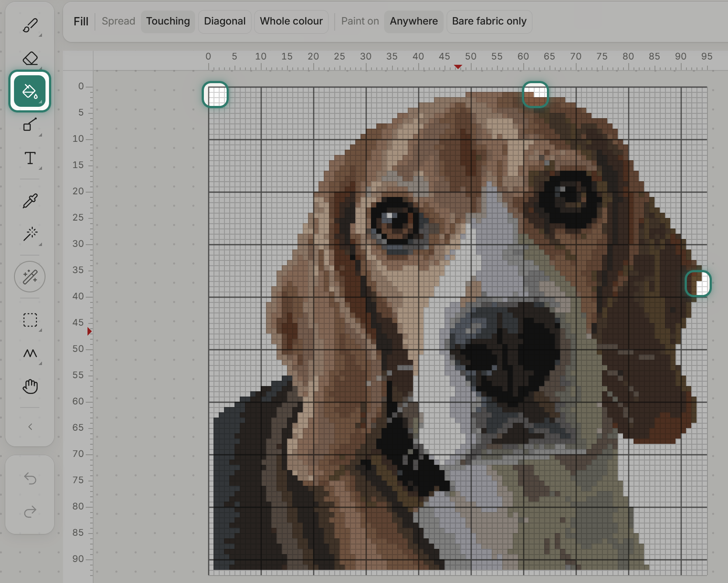Image resolution: width=728 pixels, height=583 pixels.
Task: Select the Brush tool
Action: 30,25
